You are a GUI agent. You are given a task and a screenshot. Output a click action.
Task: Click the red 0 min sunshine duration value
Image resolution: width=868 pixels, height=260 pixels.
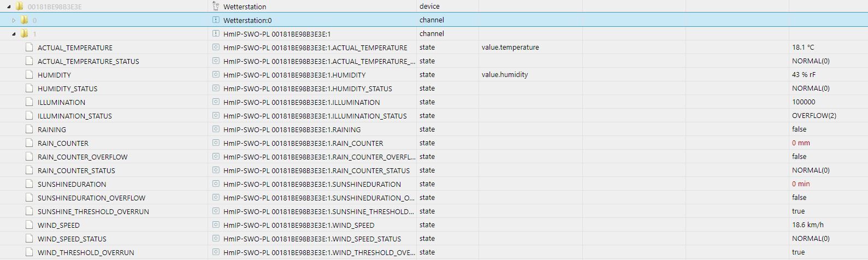[x=801, y=184]
